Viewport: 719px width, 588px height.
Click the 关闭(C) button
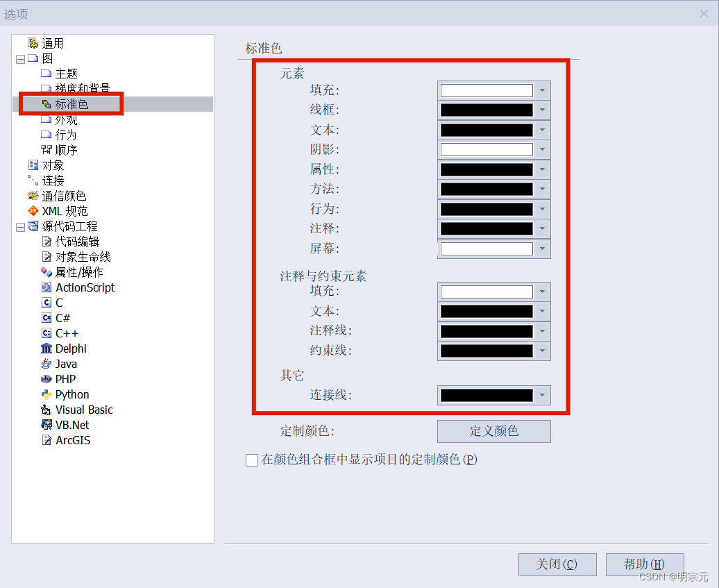point(557,564)
